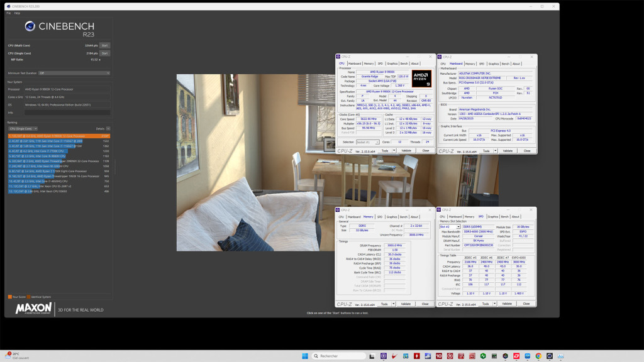Open the taskbar icon labeled 10

(x=438, y=356)
